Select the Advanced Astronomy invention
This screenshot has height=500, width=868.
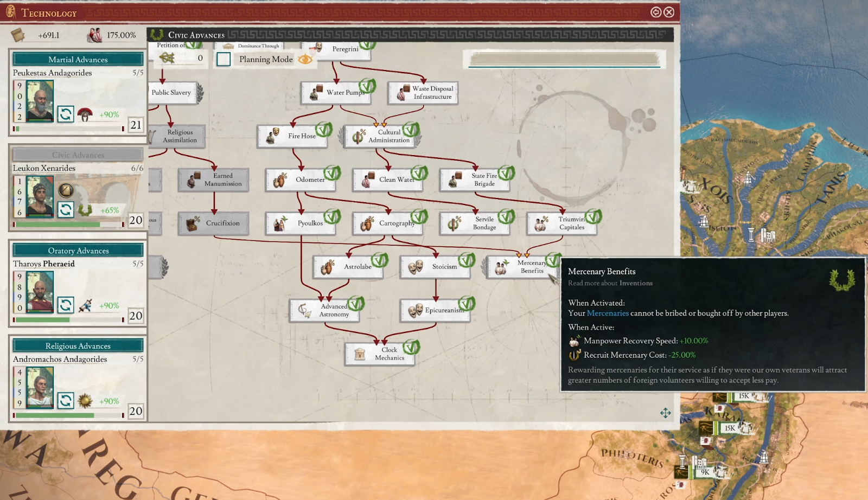click(x=325, y=310)
